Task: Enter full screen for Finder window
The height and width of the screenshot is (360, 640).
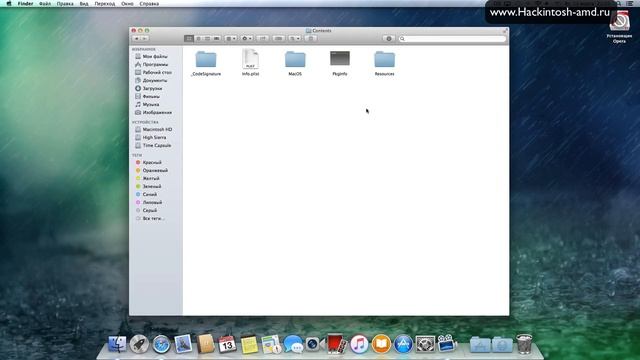Action: click(x=504, y=31)
